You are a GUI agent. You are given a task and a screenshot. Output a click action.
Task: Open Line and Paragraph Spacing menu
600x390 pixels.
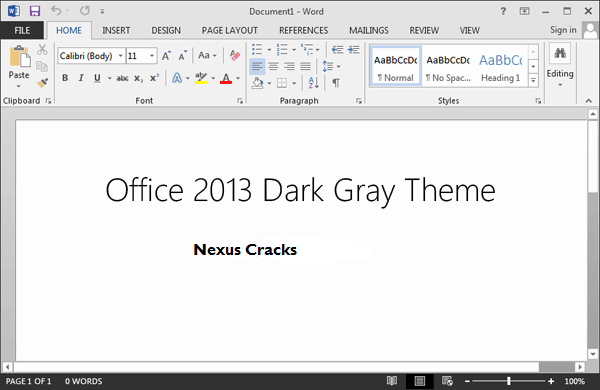pos(331,66)
